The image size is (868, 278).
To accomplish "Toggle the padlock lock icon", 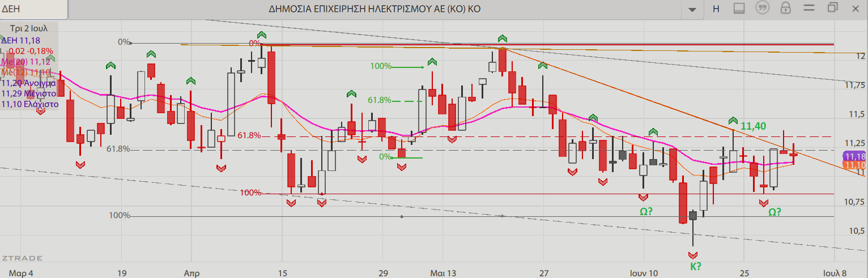I will tap(785, 8).
